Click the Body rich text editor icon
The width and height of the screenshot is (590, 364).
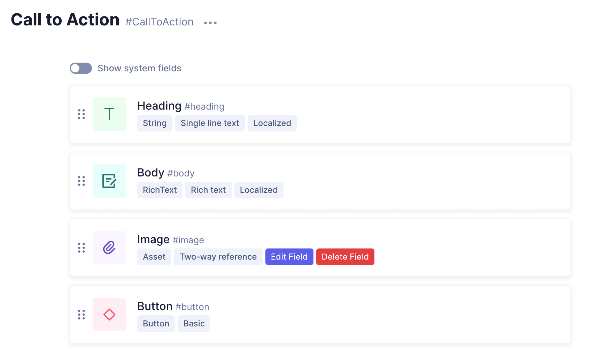tap(109, 181)
